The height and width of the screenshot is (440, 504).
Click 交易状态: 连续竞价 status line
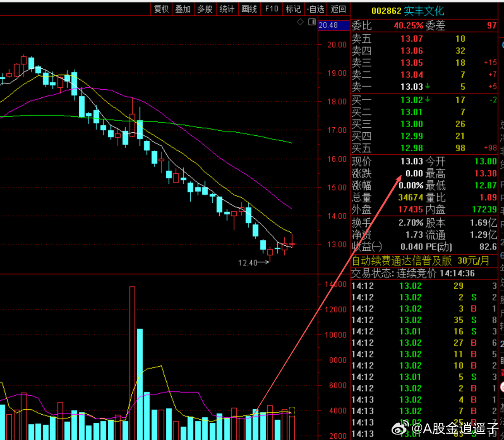413,274
